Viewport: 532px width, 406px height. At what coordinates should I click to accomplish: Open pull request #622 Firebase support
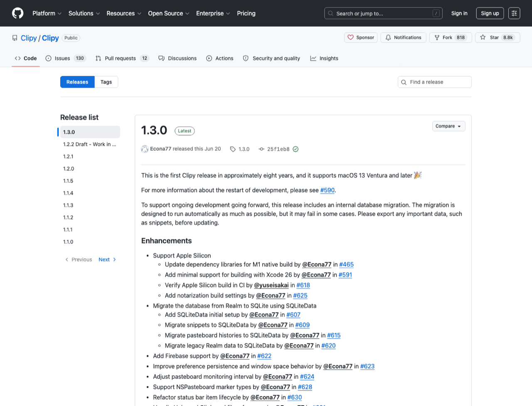pyautogui.click(x=264, y=356)
